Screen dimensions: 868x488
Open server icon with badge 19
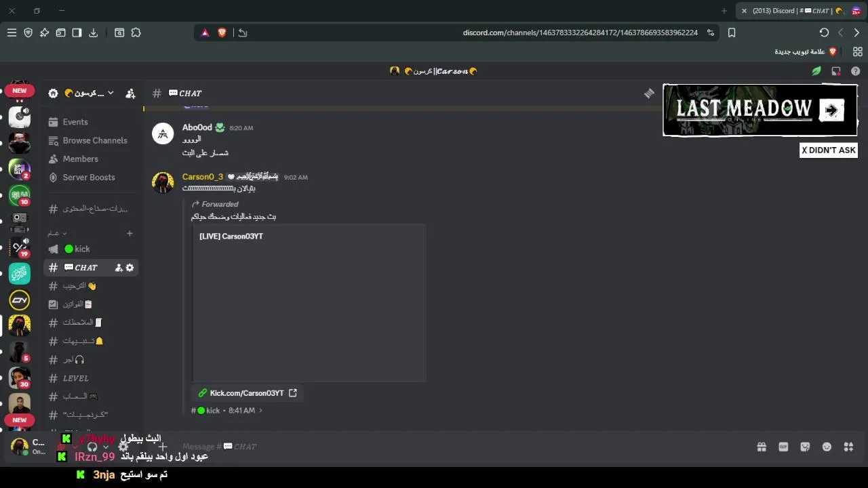20,247
